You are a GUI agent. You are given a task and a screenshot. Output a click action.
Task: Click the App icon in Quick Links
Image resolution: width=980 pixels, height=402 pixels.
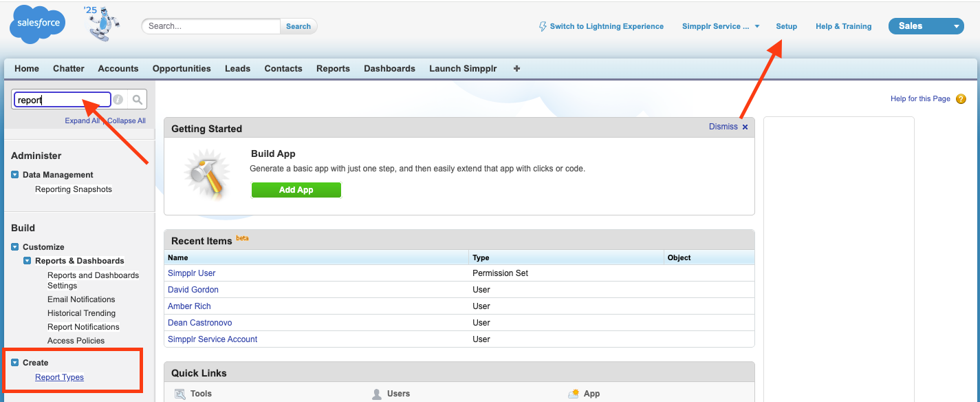(574, 394)
